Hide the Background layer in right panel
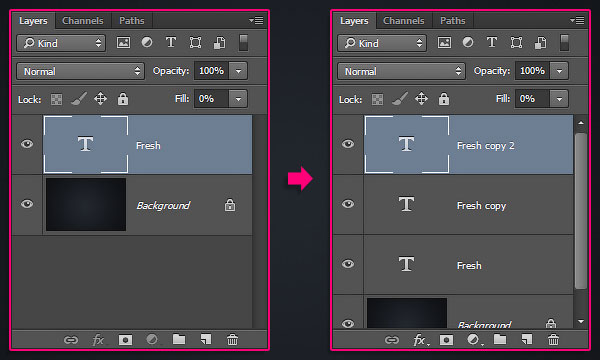The image size is (600, 360). pyautogui.click(x=348, y=324)
